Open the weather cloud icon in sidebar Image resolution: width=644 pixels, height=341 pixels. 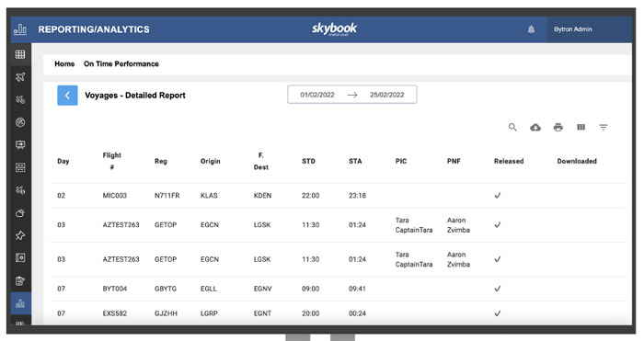(x=20, y=212)
